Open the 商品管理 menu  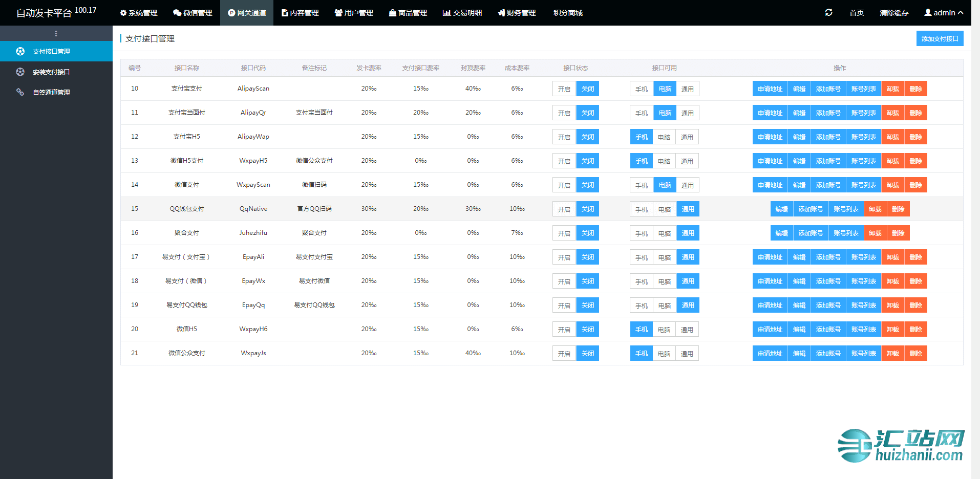pyautogui.click(x=408, y=13)
